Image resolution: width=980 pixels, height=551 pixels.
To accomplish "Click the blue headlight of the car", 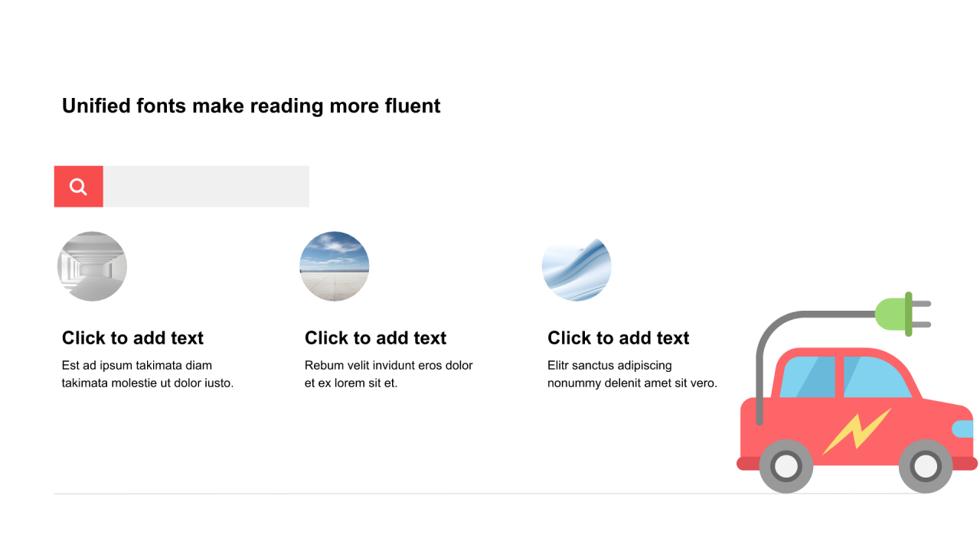I will (962, 429).
